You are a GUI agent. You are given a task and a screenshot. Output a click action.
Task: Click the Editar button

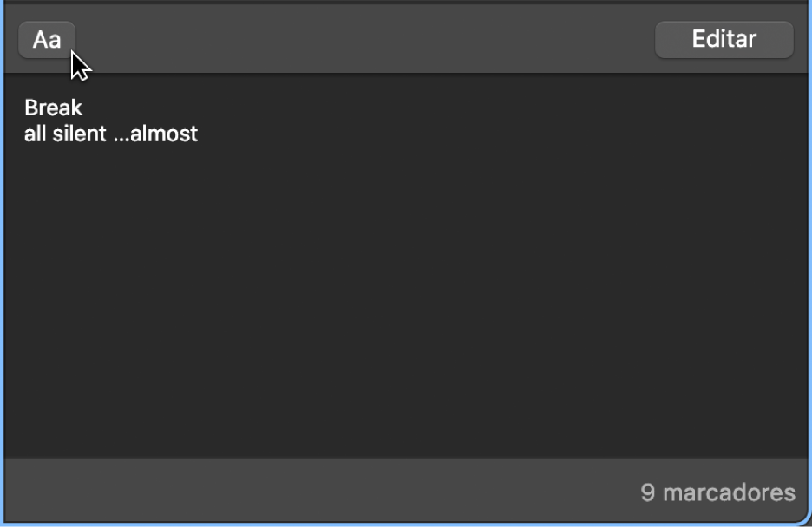[x=724, y=39]
